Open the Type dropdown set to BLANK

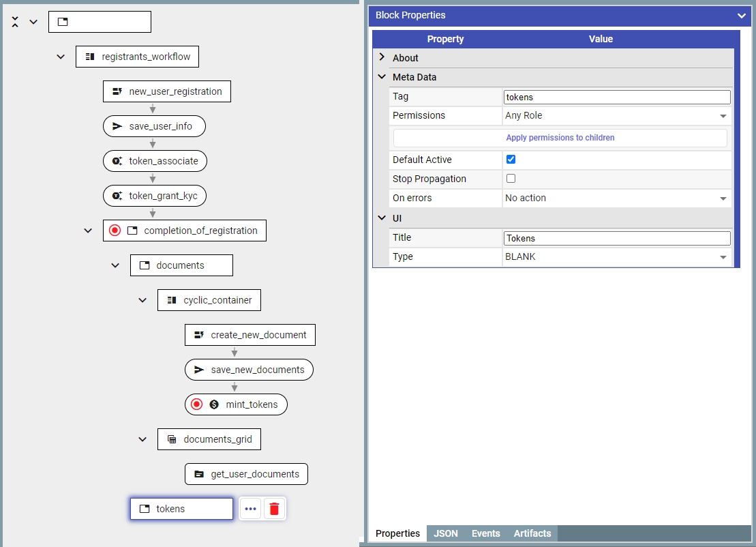(616, 257)
